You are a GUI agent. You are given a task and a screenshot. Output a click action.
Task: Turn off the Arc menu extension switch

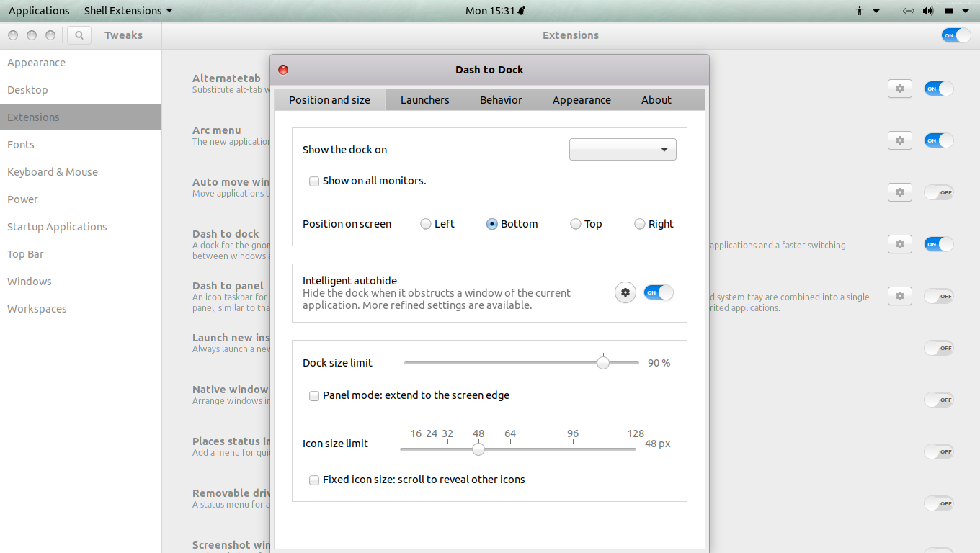pyautogui.click(x=938, y=140)
